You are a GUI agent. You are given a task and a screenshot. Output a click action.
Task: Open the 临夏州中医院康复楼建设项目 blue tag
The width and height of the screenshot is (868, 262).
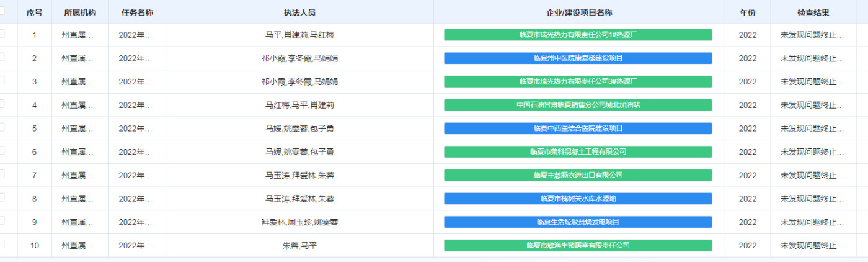(578, 58)
